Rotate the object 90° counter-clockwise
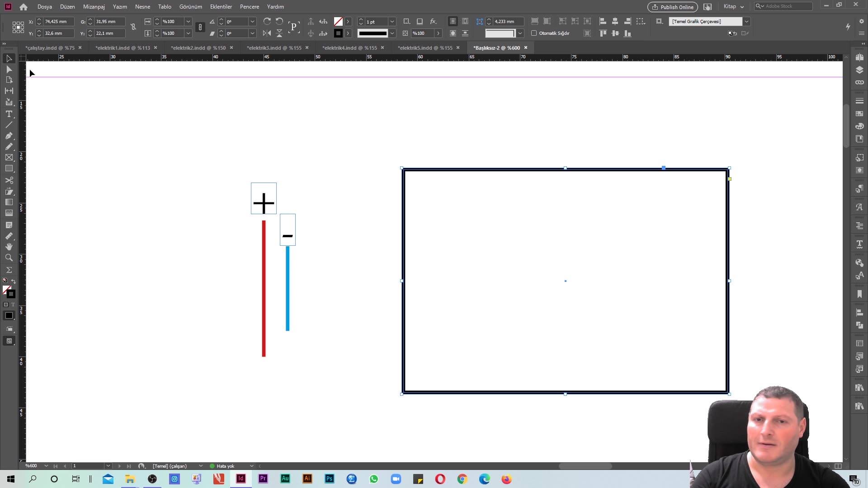The image size is (868, 488). [x=279, y=21]
